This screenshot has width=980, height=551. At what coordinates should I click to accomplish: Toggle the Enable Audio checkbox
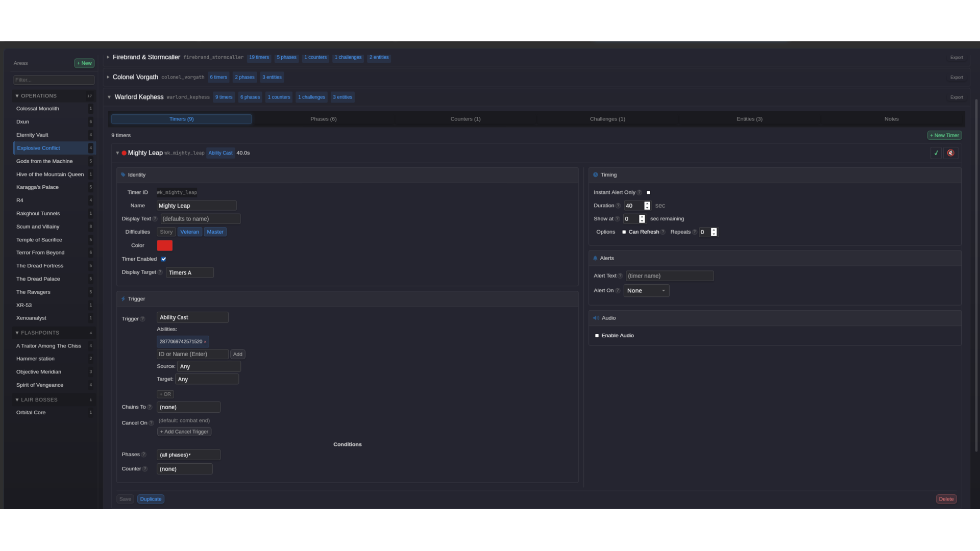(x=597, y=335)
